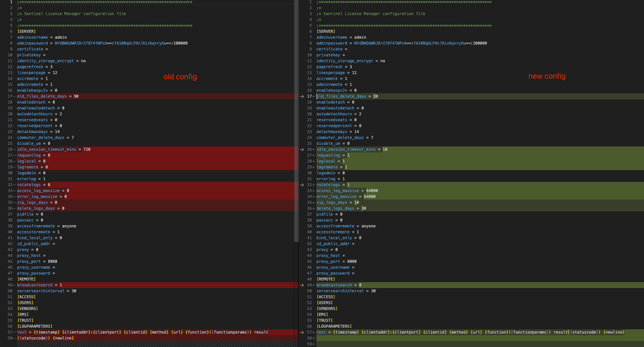
Task: Revert block using arrow at rotatelogs line 32
Action: (x=302, y=185)
